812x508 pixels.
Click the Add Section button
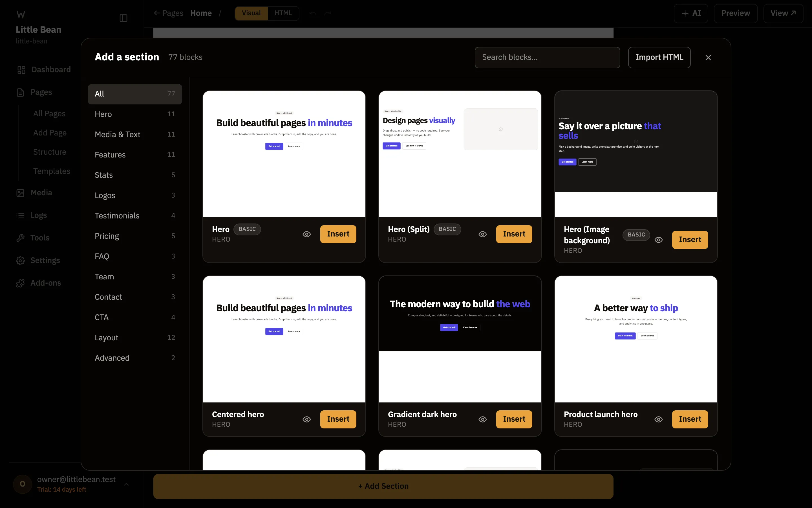(383, 487)
